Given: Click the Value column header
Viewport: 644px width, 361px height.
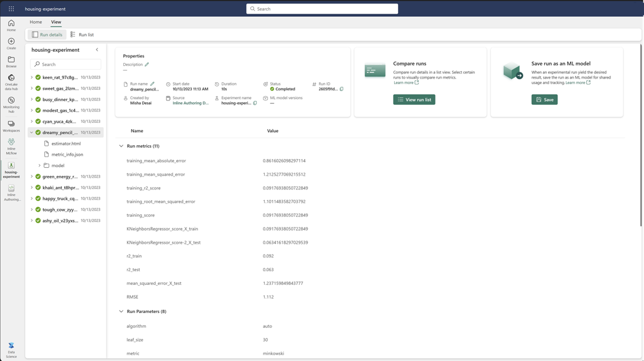Looking at the screenshot, I should [x=273, y=131].
